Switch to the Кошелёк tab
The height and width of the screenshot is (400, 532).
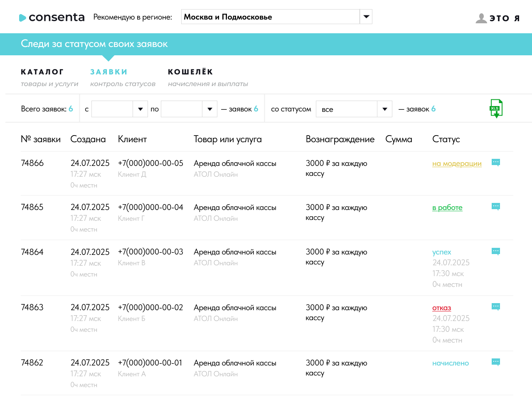pos(190,72)
